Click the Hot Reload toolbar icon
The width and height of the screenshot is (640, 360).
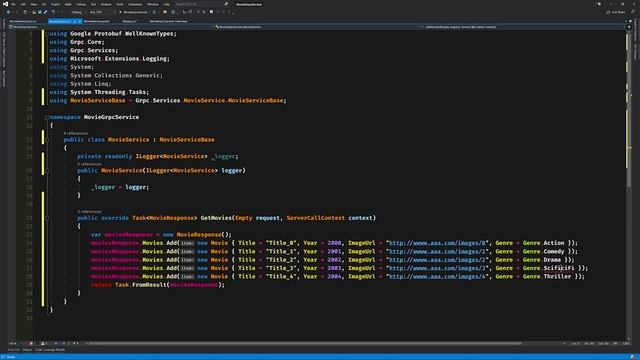155,12
